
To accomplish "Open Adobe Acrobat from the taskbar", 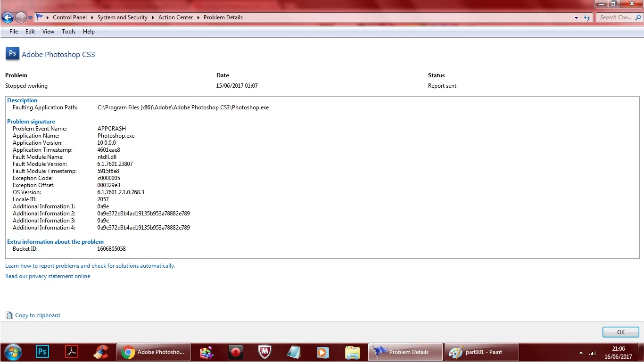I will 71,352.
